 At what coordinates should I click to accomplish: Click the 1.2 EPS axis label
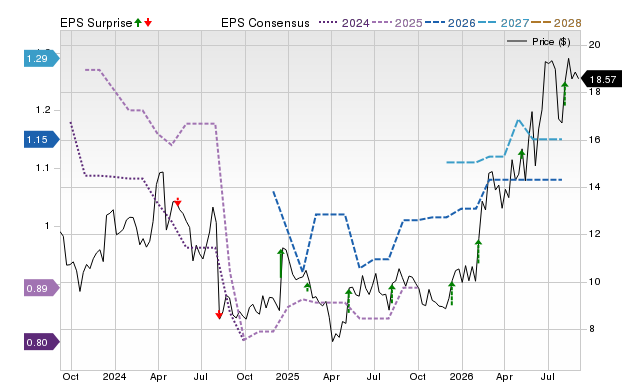coord(42,110)
